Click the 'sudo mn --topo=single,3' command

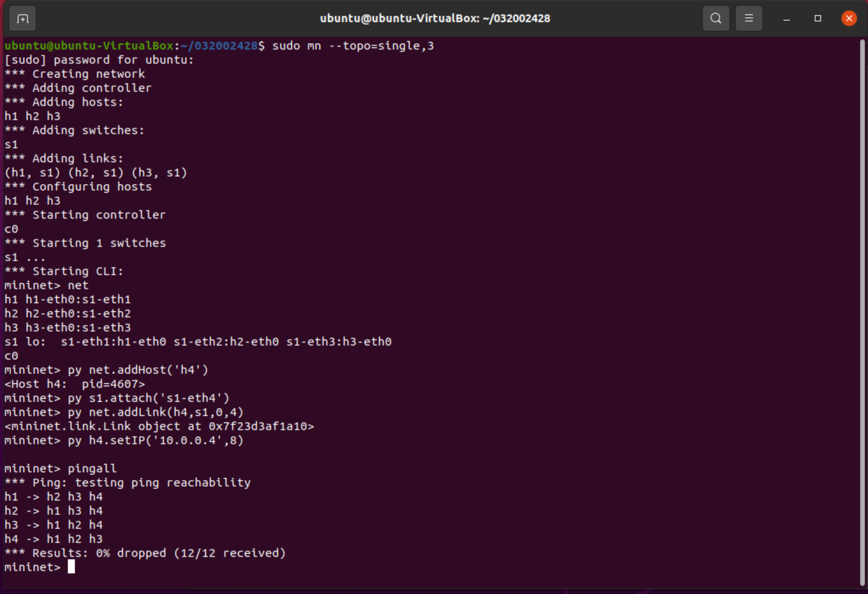pyautogui.click(x=353, y=46)
